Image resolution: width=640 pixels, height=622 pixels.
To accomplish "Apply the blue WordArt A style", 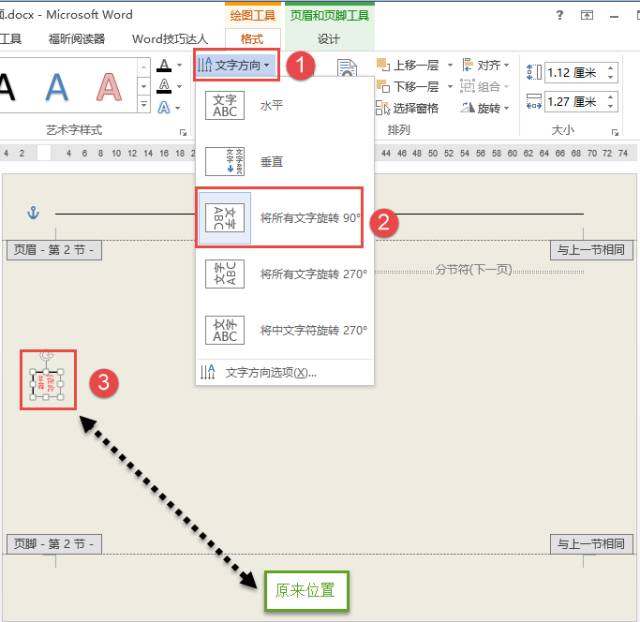I will (x=56, y=87).
